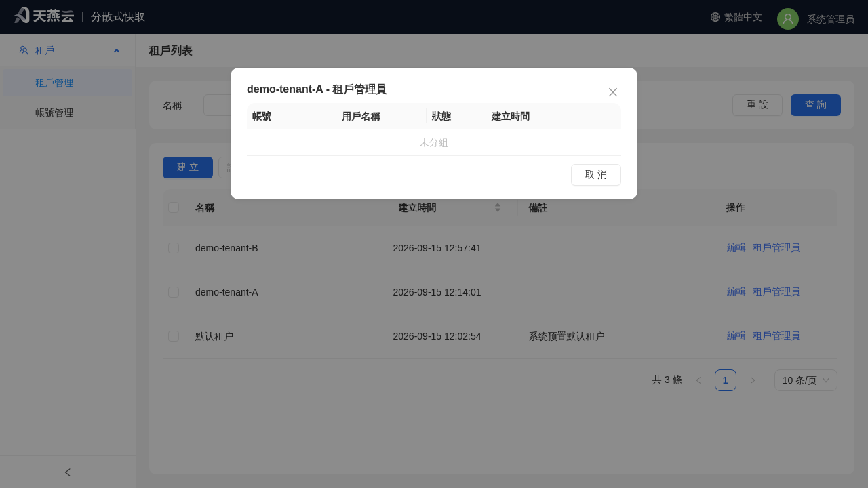868x488 pixels.
Task: Open the 天燕云 logo home link
Action: tap(44, 16)
